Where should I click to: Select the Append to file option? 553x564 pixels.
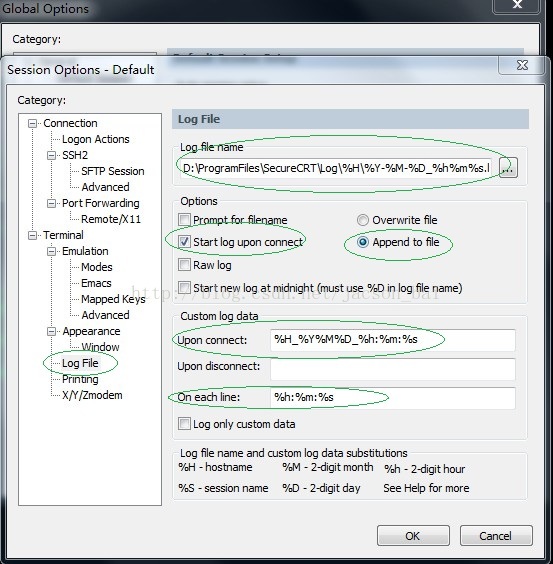[x=363, y=242]
